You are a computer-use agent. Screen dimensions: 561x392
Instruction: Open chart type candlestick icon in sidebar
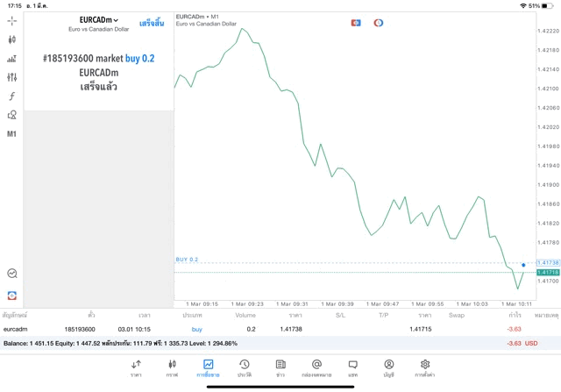[x=11, y=39]
